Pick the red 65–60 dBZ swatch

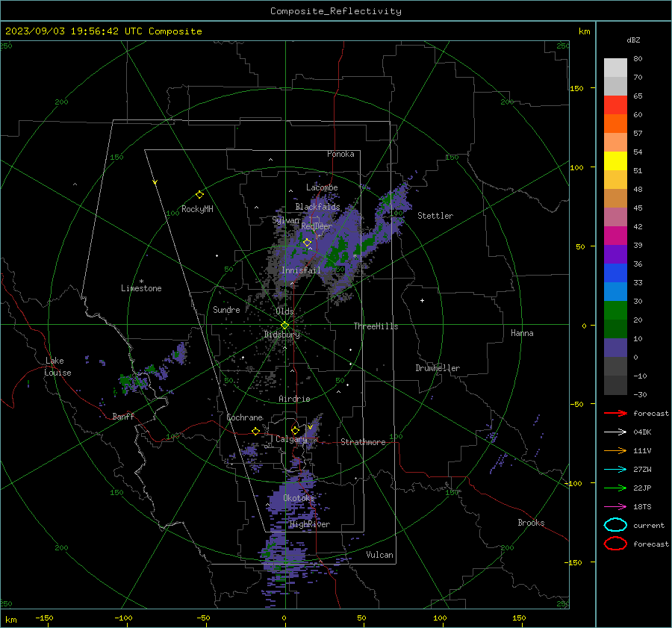point(615,105)
